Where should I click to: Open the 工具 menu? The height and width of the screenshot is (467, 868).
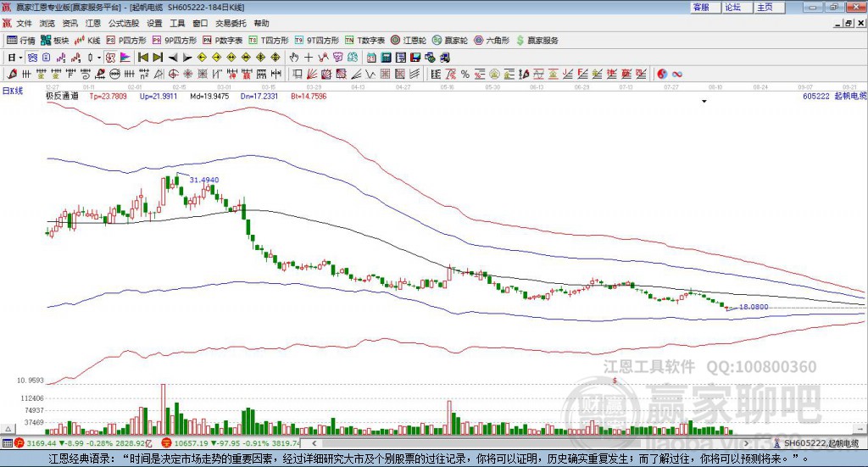pos(177,23)
